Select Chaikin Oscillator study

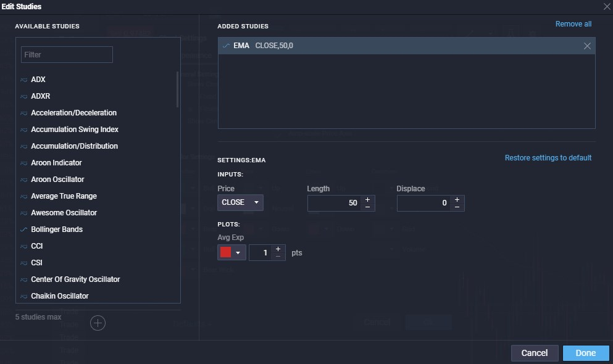pos(60,296)
